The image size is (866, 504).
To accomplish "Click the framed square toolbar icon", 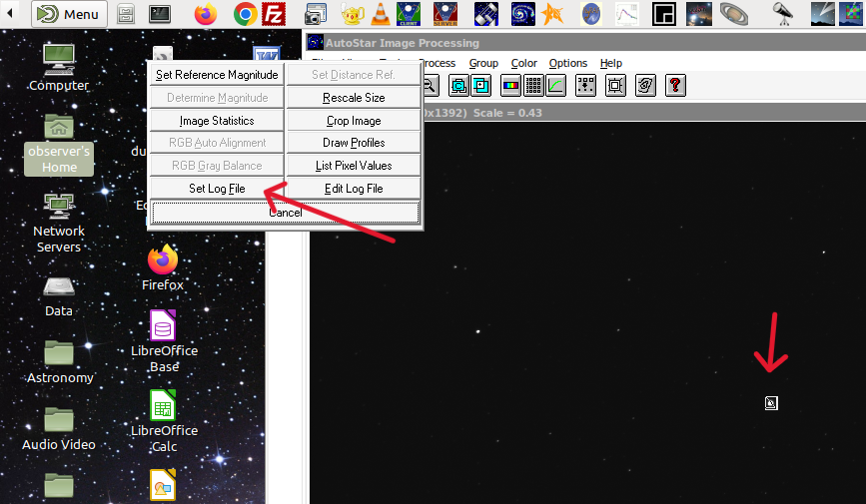I will coord(615,86).
